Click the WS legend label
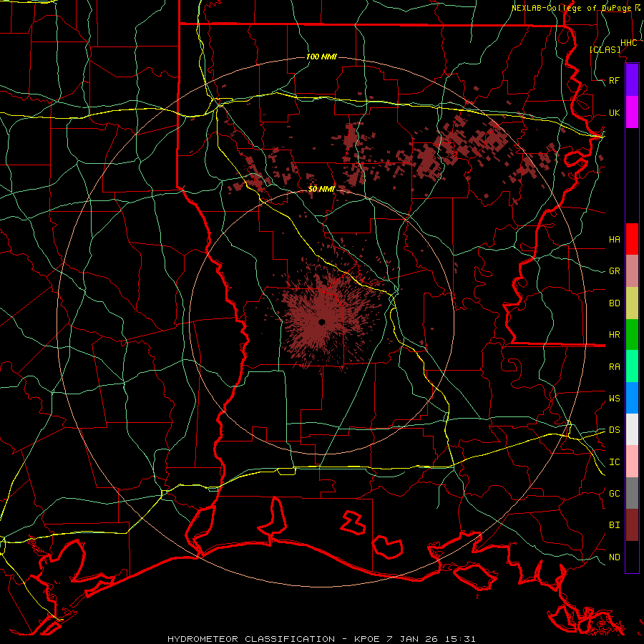Screen dimensions: 644x644 (614, 398)
